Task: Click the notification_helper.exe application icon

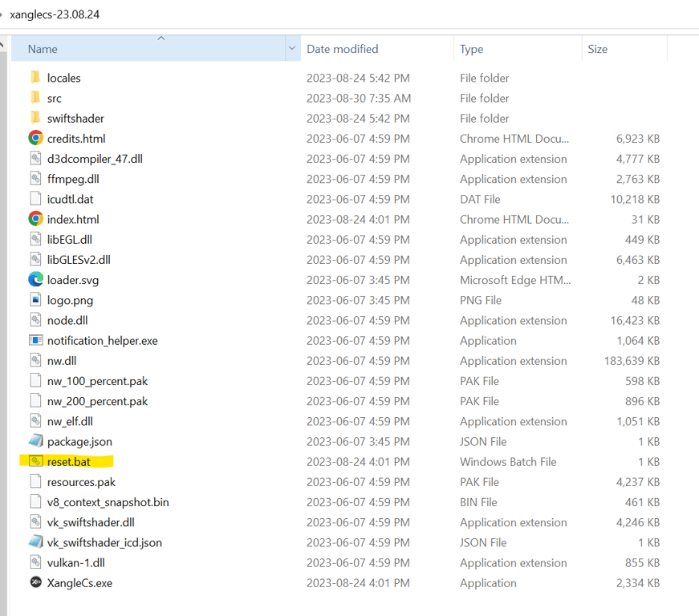Action: pyautogui.click(x=35, y=340)
